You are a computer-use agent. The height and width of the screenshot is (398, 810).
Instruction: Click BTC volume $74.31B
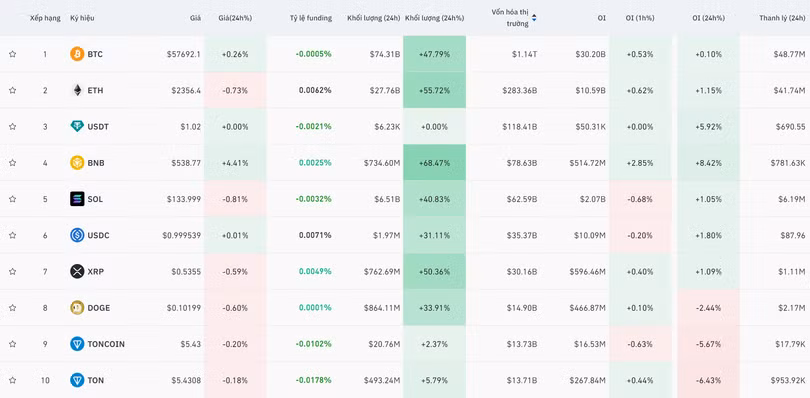click(x=384, y=54)
